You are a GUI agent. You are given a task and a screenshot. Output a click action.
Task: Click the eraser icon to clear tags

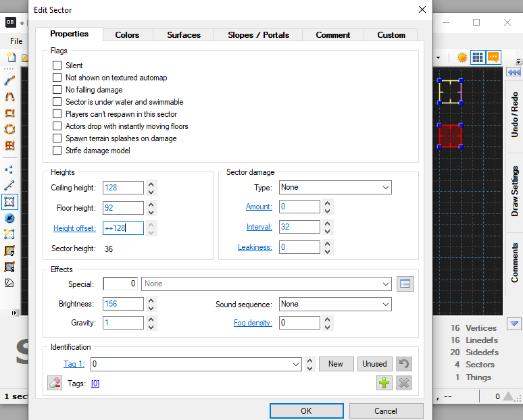[55, 383]
